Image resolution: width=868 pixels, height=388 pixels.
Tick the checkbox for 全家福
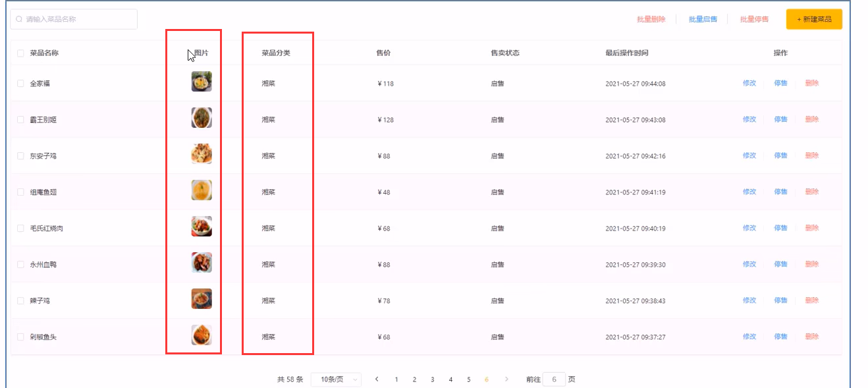pos(20,84)
